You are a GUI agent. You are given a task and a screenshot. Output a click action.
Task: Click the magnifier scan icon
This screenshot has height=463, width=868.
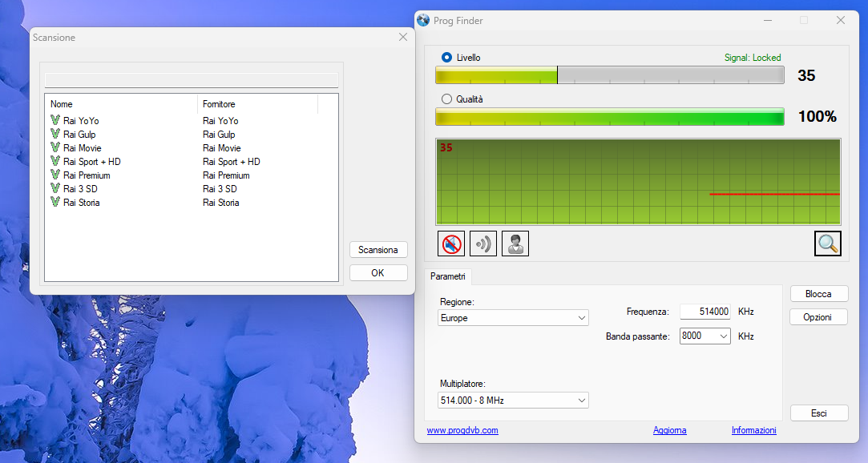pyautogui.click(x=828, y=244)
